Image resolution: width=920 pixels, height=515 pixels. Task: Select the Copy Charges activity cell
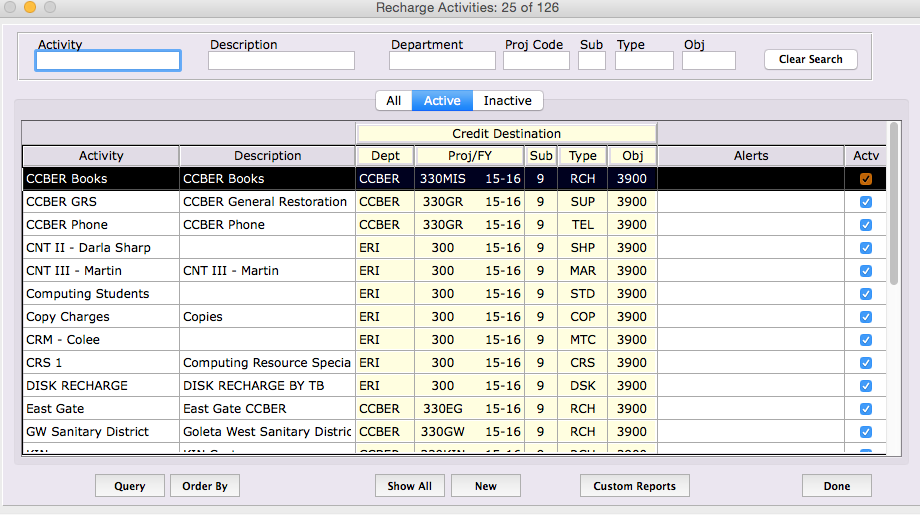coord(101,317)
